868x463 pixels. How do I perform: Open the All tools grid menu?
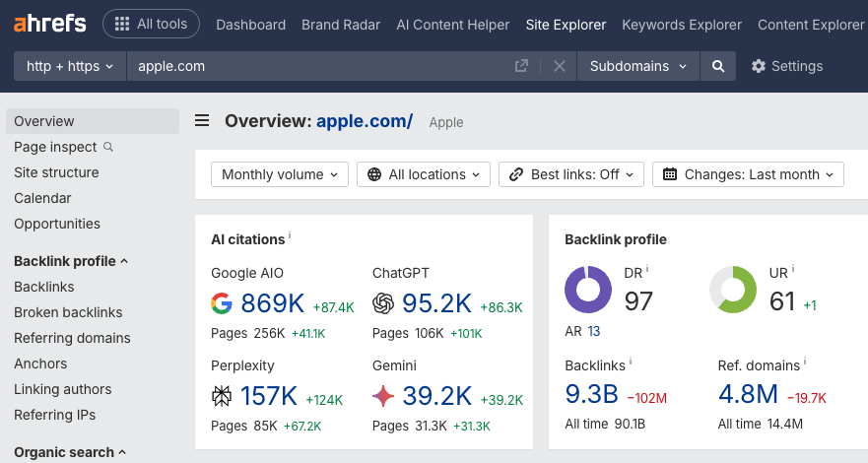tap(151, 24)
